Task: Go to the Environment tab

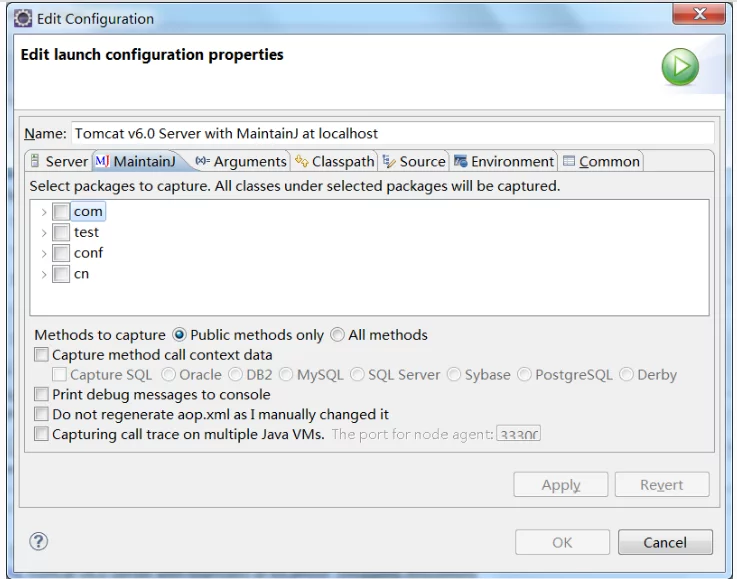Action: [x=504, y=161]
